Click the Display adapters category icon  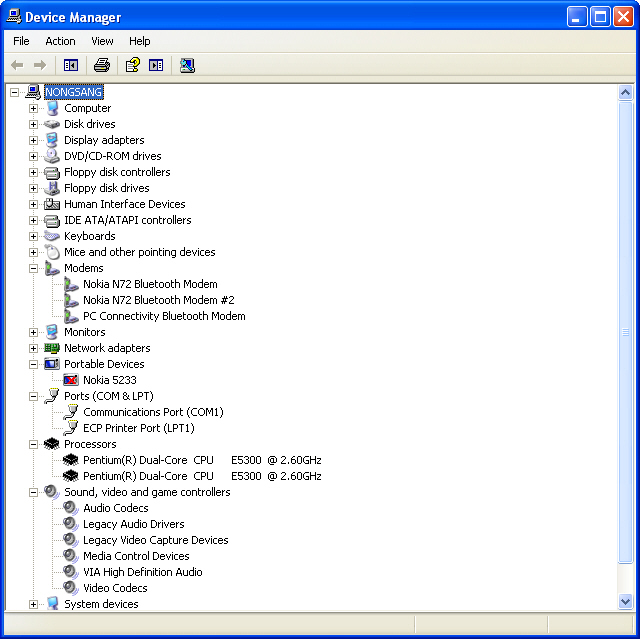pyautogui.click(x=52, y=140)
